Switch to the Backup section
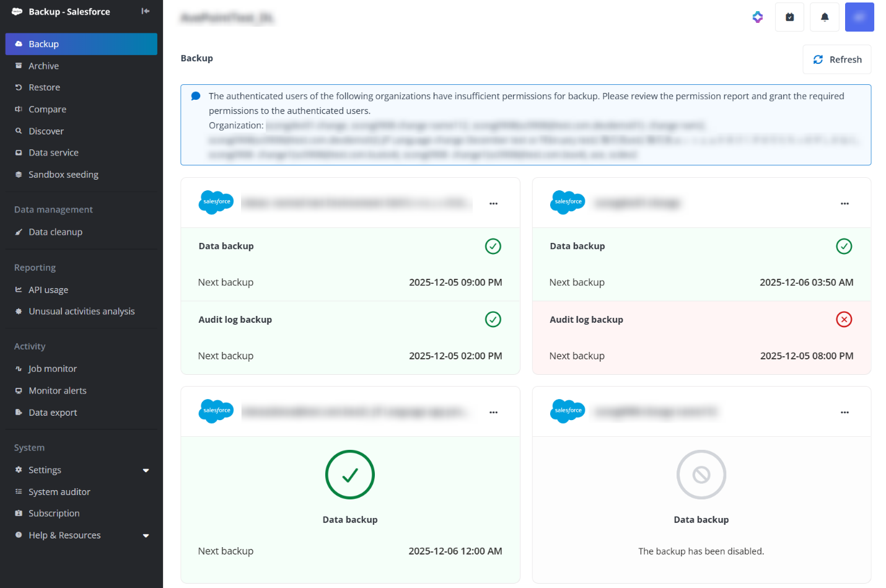This screenshot has height=588, width=886. click(44, 44)
